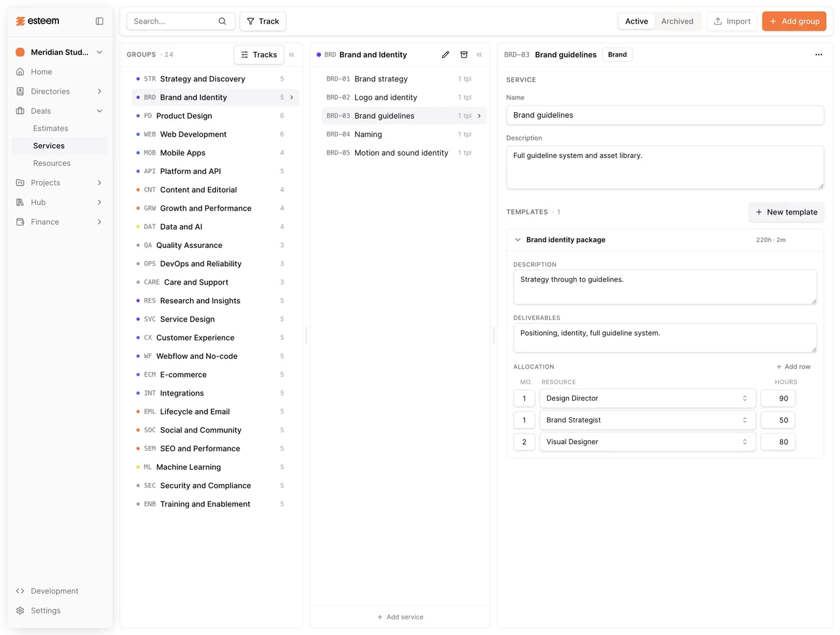Click Add row in allocation
The height and width of the screenshot is (635, 840).
coord(793,367)
